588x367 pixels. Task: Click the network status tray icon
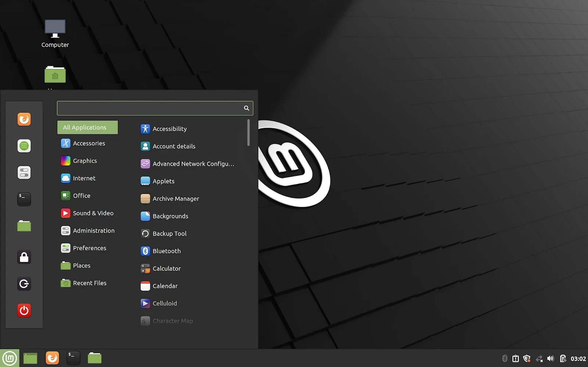pos(539,358)
